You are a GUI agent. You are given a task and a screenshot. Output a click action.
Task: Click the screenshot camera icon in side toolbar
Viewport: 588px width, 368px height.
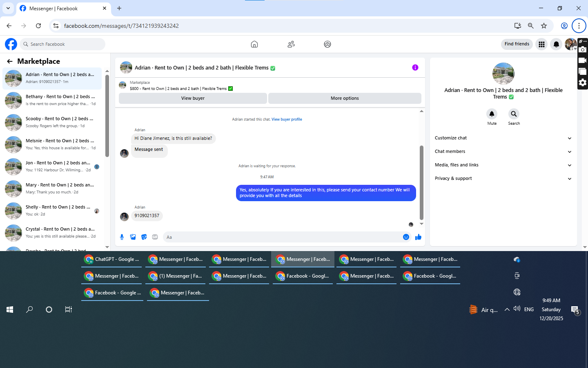[583, 49]
